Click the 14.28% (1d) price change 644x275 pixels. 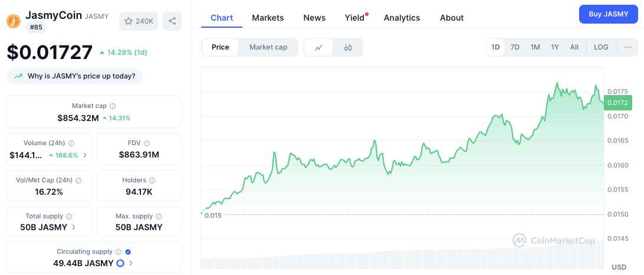click(x=123, y=53)
